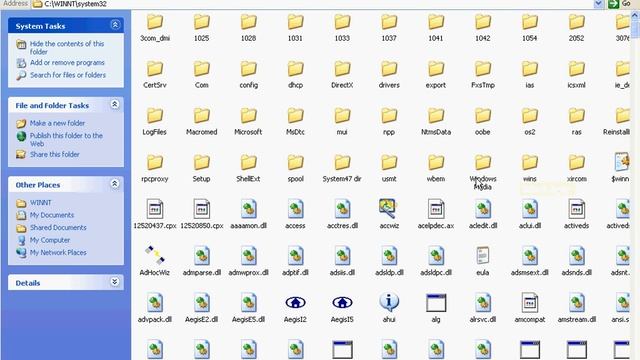Image resolution: width=640 pixels, height=360 pixels.
Task: Click Hide the contents of this folder
Action: pyautogui.click(x=67, y=47)
